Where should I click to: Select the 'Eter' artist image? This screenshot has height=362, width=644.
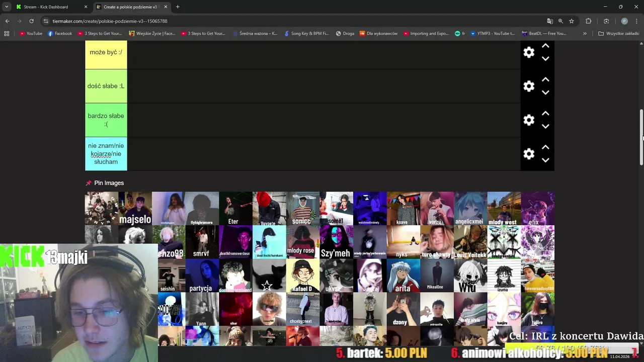click(x=235, y=208)
